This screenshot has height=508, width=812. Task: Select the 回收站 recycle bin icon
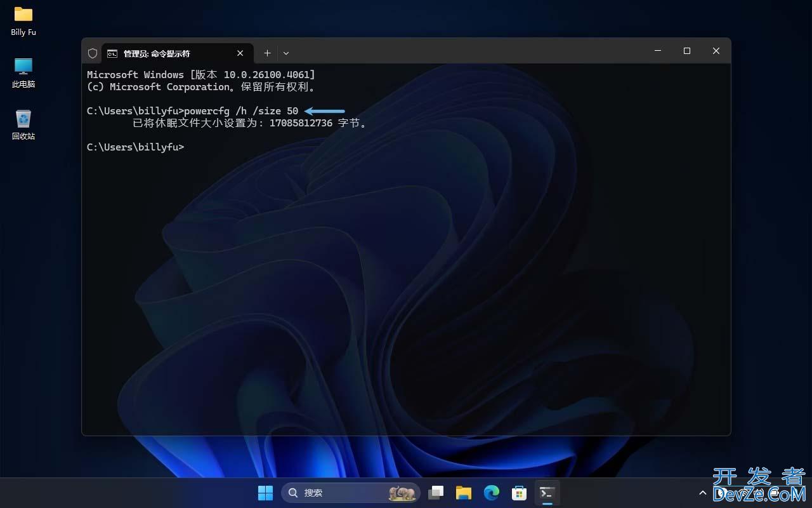coord(23,124)
